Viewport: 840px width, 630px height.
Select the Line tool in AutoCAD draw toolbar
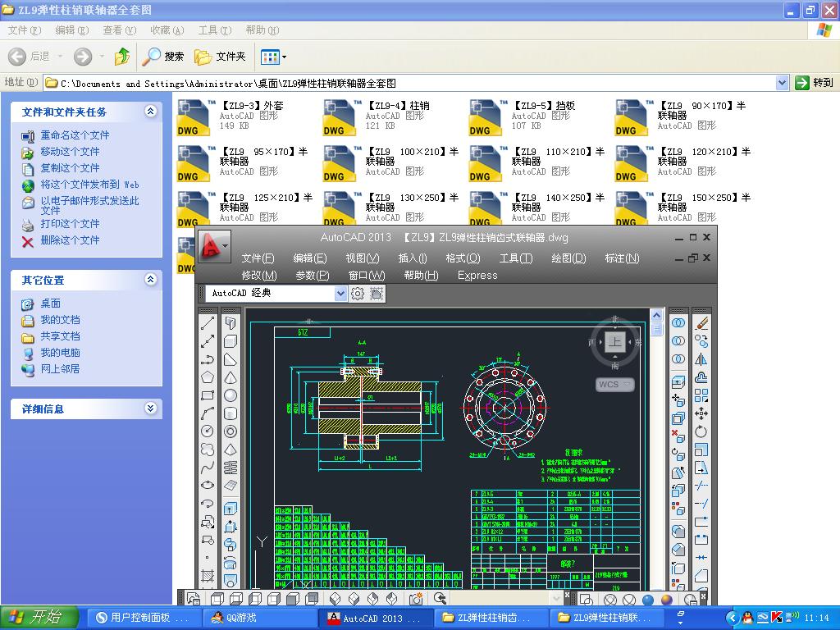click(208, 322)
